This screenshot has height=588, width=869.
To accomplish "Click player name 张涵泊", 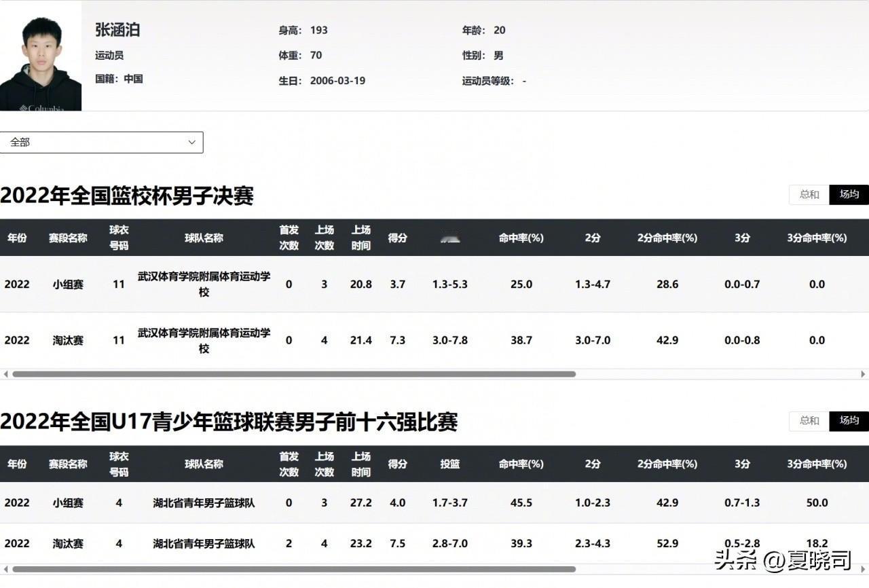I will coord(117,30).
